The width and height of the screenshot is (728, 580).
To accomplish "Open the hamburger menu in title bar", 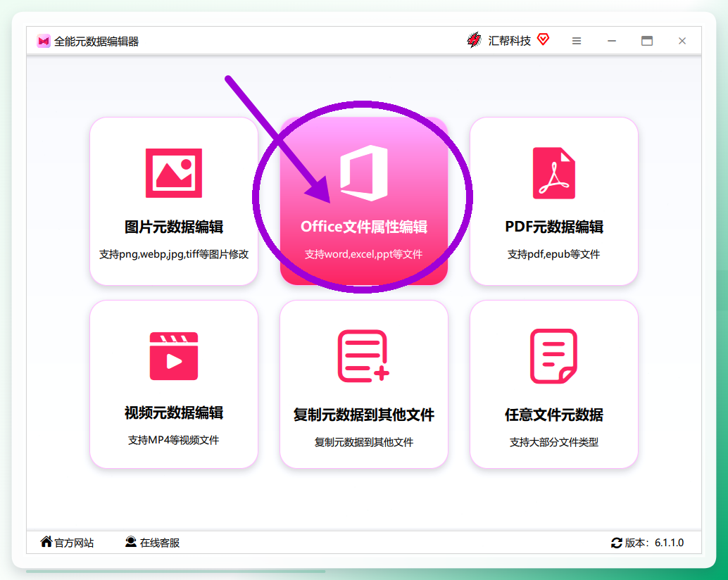I will [577, 42].
